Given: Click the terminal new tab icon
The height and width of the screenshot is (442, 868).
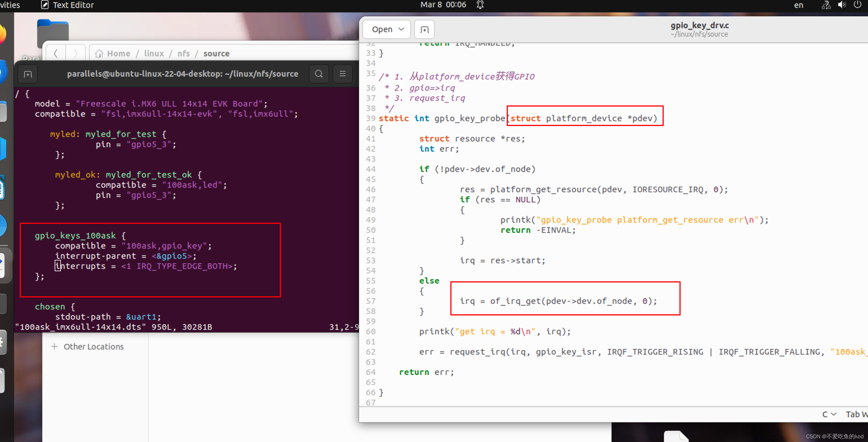Looking at the screenshot, I should coord(28,74).
